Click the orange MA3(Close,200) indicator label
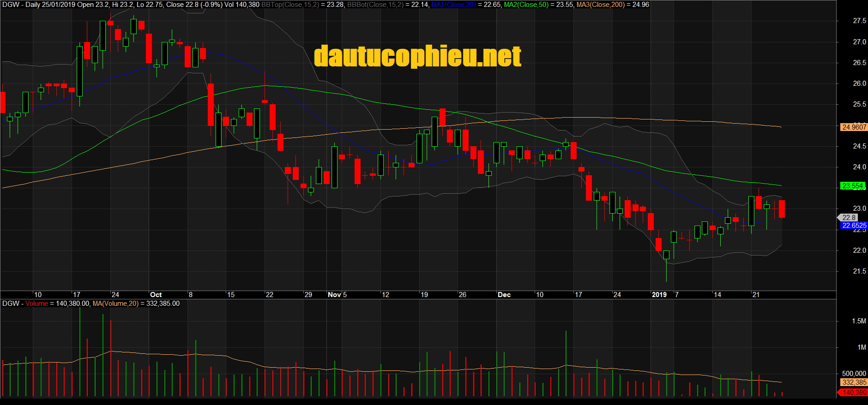The width and height of the screenshot is (868, 405). point(600,5)
